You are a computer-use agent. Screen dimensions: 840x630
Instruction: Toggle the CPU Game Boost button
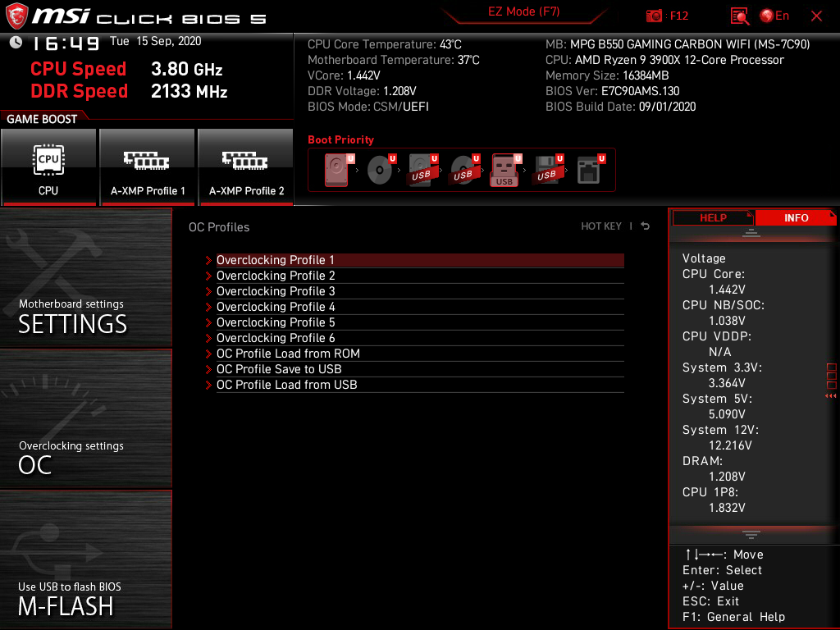(x=48, y=167)
